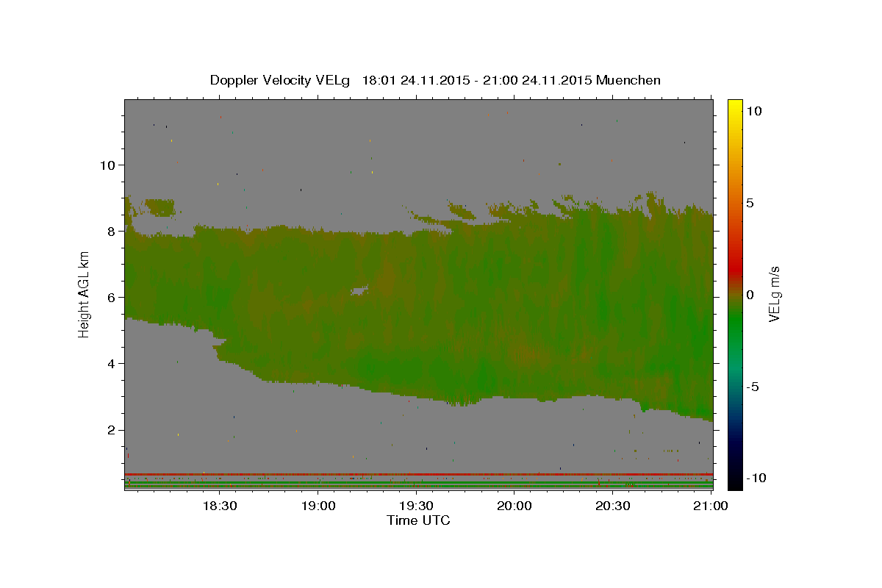882x588 pixels.
Task: Click the colorbar label 'VELg m/s'
Action: pos(775,294)
